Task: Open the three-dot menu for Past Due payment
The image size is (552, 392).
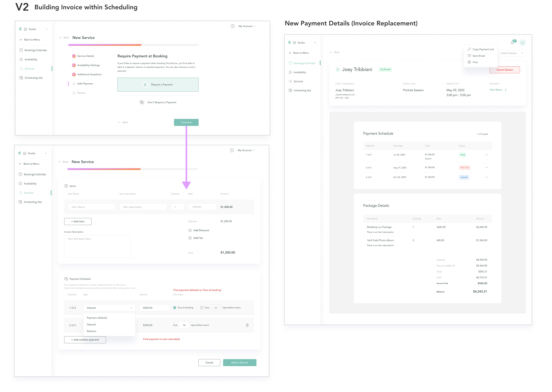Action: click(x=486, y=168)
